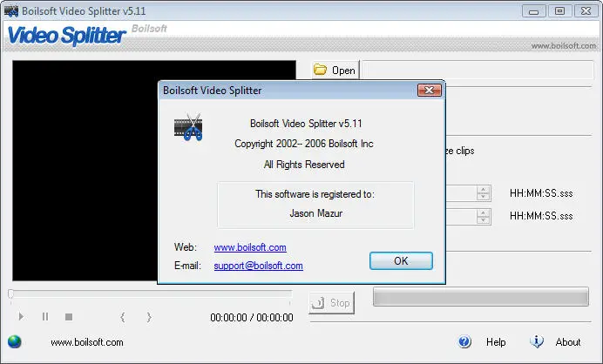The height and width of the screenshot is (364, 603).
Task: Click www.boilsoft.com text in header banner
Action: point(564,46)
